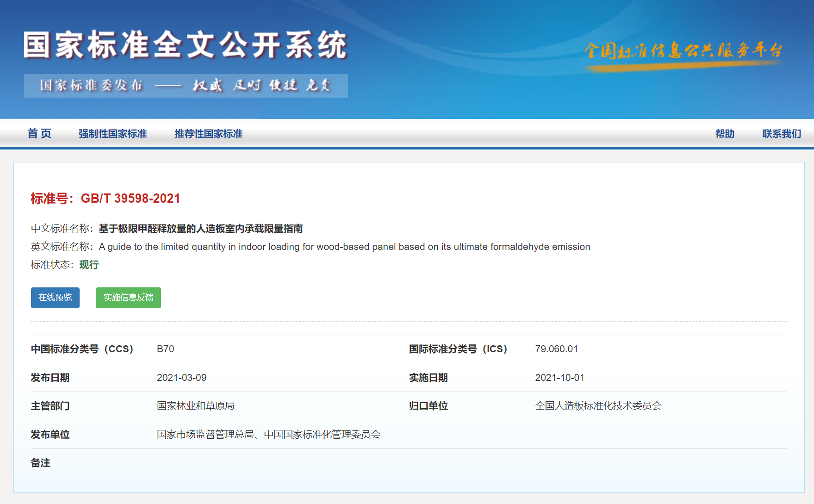Click 全国人造板标准化技术委员会 value

coord(598,406)
